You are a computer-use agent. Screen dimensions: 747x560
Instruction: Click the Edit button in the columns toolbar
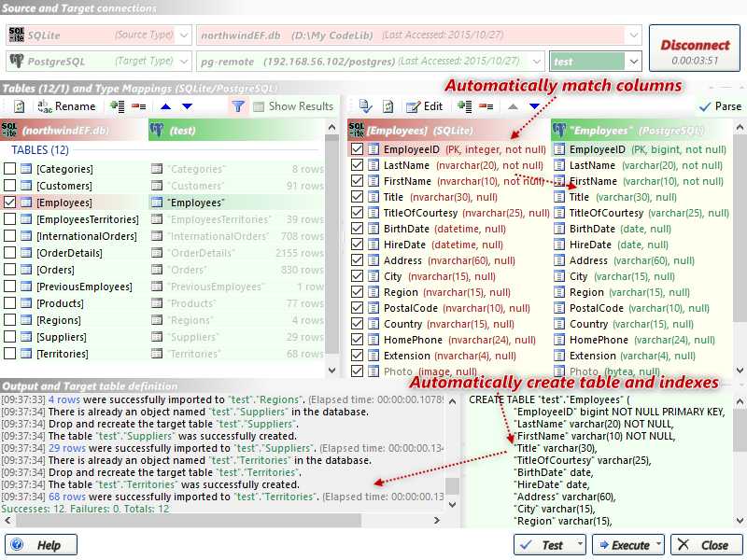pos(425,106)
